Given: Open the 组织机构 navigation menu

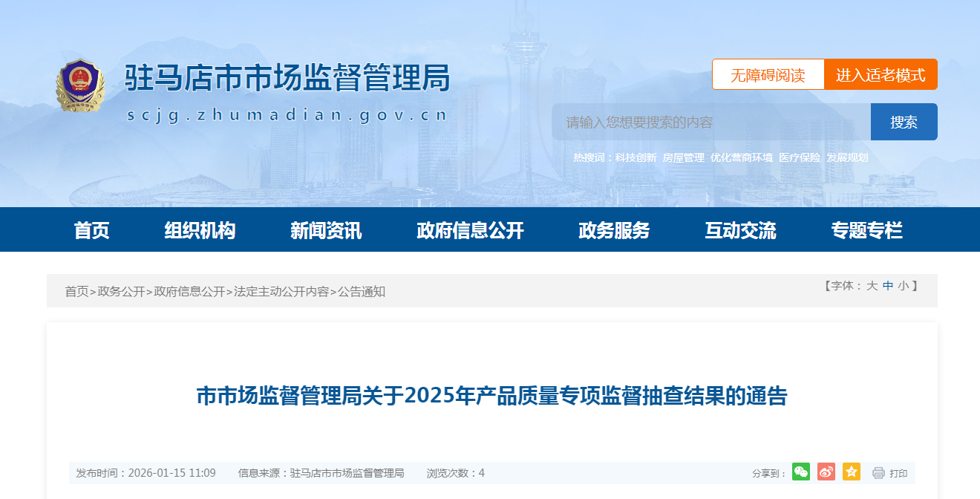Looking at the screenshot, I should 200,230.
